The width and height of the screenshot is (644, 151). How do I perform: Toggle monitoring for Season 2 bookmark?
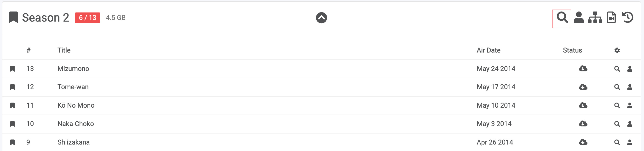click(x=13, y=17)
